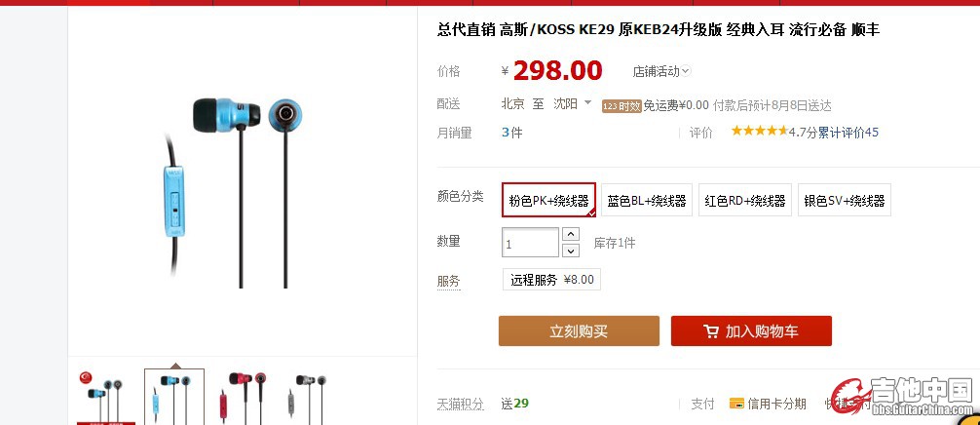The image size is (980, 425).
Task: Click the quantity input field
Action: tap(530, 243)
